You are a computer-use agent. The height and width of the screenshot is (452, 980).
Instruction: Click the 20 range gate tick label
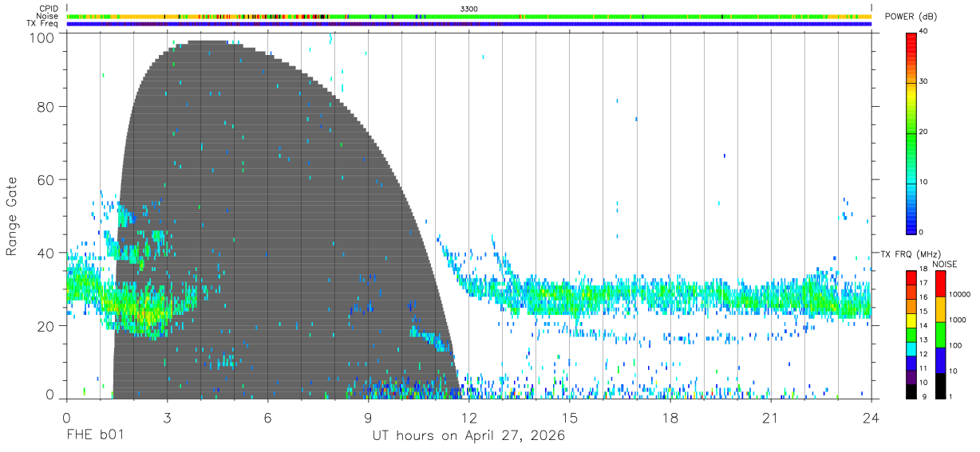tap(47, 326)
